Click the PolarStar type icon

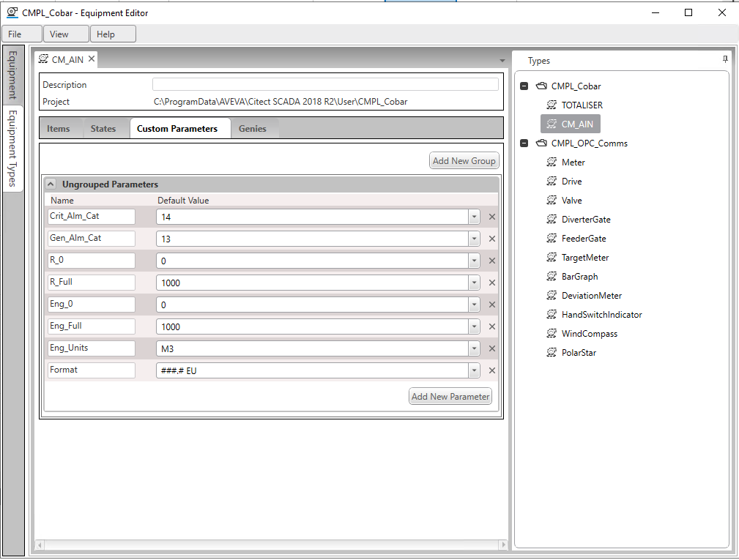point(552,352)
